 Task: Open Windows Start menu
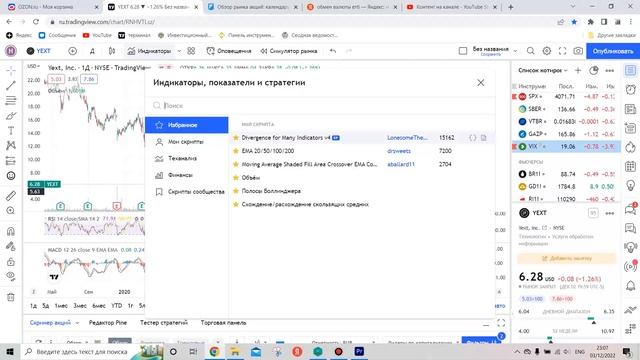10,351
